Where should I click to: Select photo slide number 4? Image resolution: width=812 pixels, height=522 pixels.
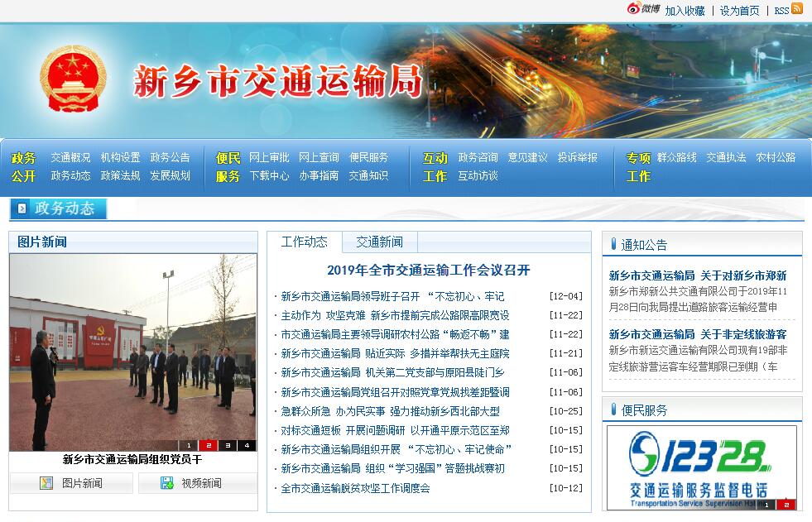click(x=247, y=445)
